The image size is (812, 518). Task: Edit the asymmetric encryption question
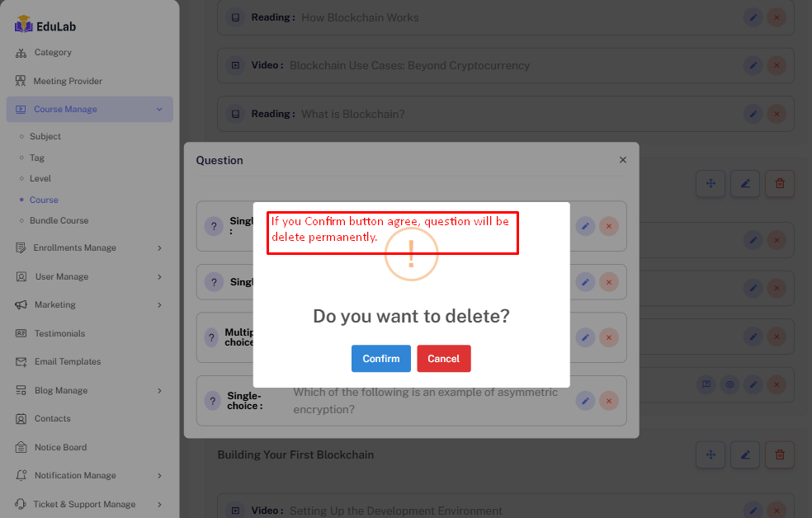[x=585, y=401]
